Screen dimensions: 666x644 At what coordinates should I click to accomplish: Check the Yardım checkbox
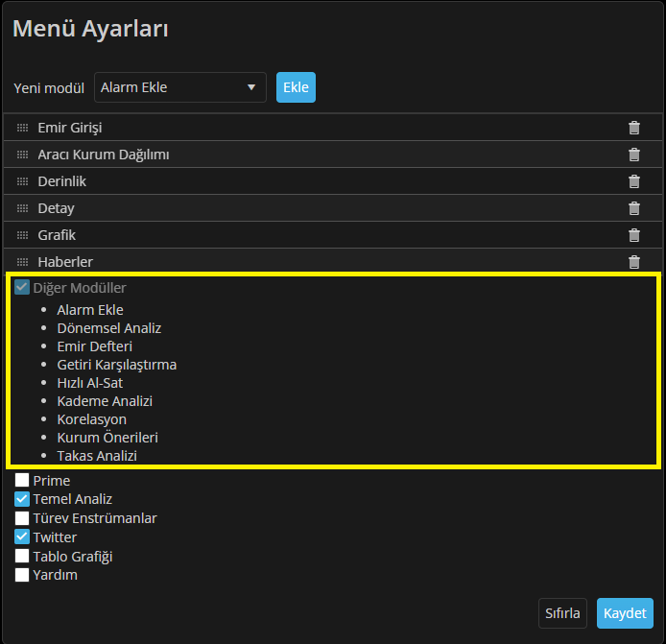[22, 575]
